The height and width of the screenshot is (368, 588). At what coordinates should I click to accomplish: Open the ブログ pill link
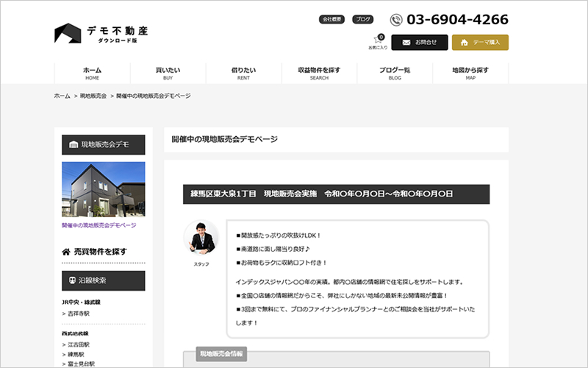[362, 19]
